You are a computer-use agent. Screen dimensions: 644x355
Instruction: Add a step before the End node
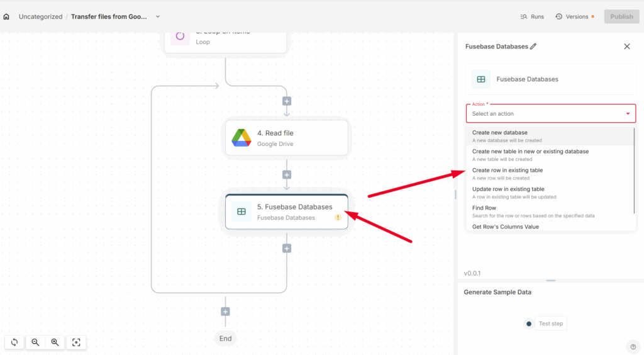pos(225,312)
